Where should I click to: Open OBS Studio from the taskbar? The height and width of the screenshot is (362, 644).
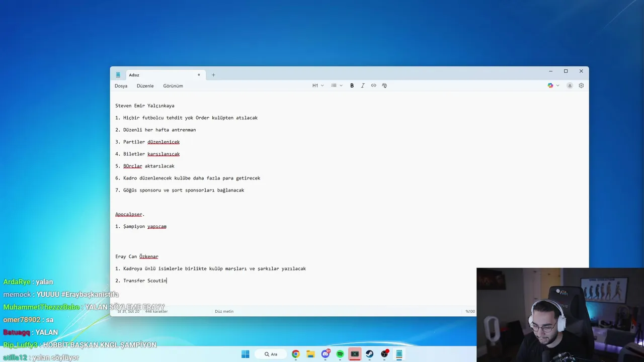[384, 354]
